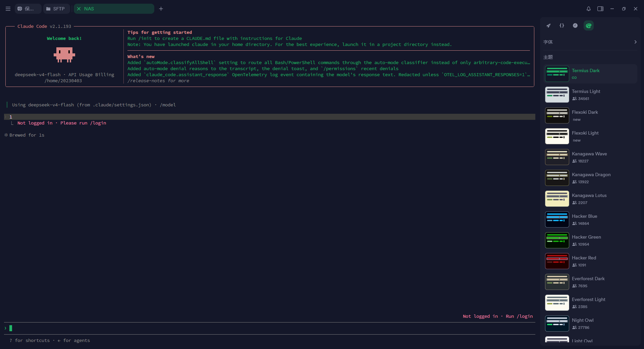The width and height of the screenshot is (644, 349).
Task: Select the NAS tab label
Action: pyautogui.click(x=89, y=9)
